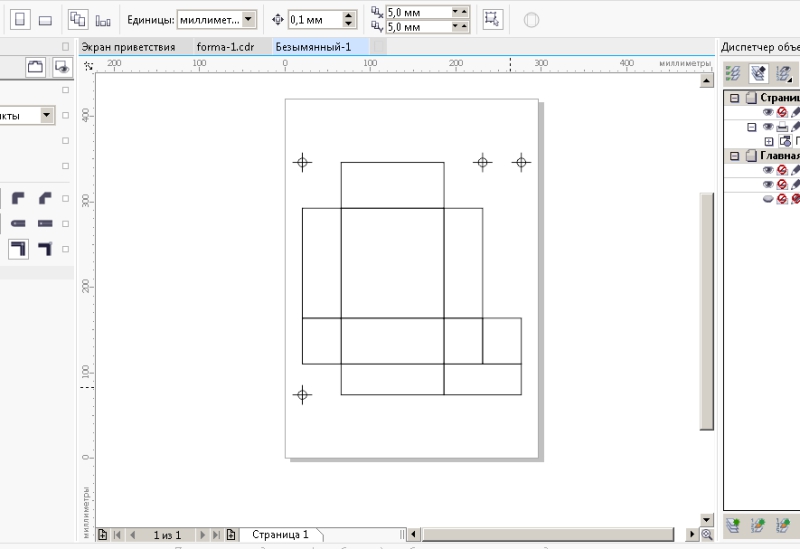Select the round line cap style

18,223
